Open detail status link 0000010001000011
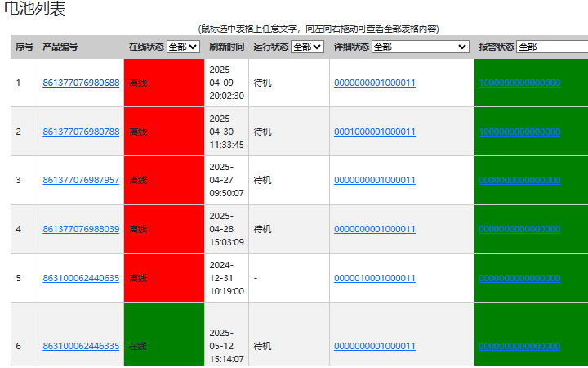588x368 pixels. 375,278
